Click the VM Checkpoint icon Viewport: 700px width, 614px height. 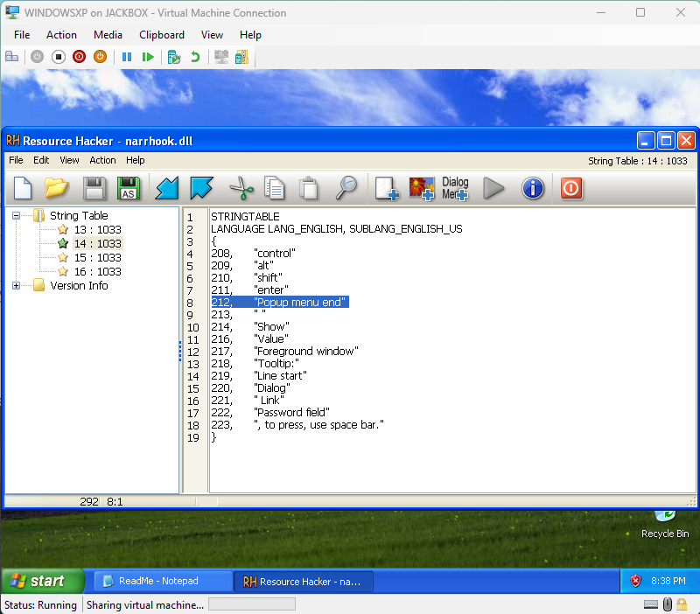(x=174, y=57)
